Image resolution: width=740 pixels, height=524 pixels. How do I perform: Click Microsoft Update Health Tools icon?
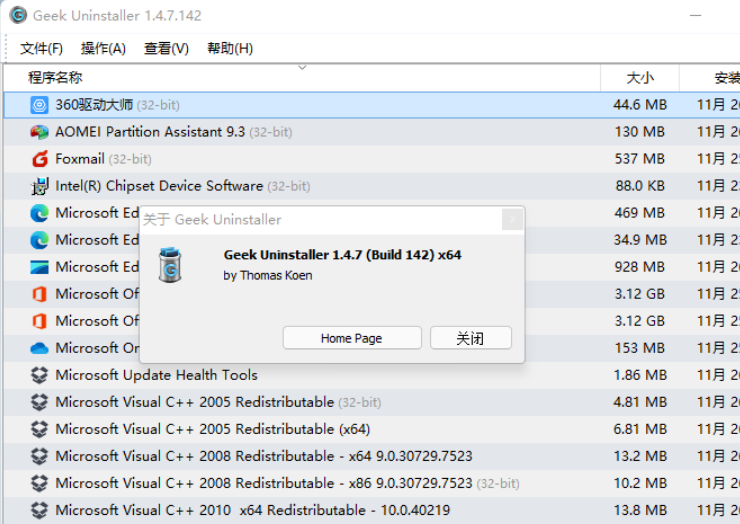click(x=39, y=375)
